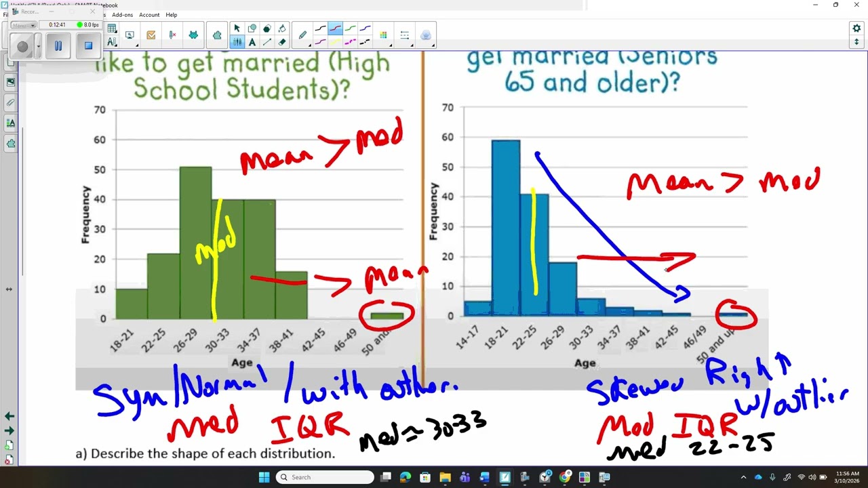Click the taskbar Search box

tap(325, 477)
